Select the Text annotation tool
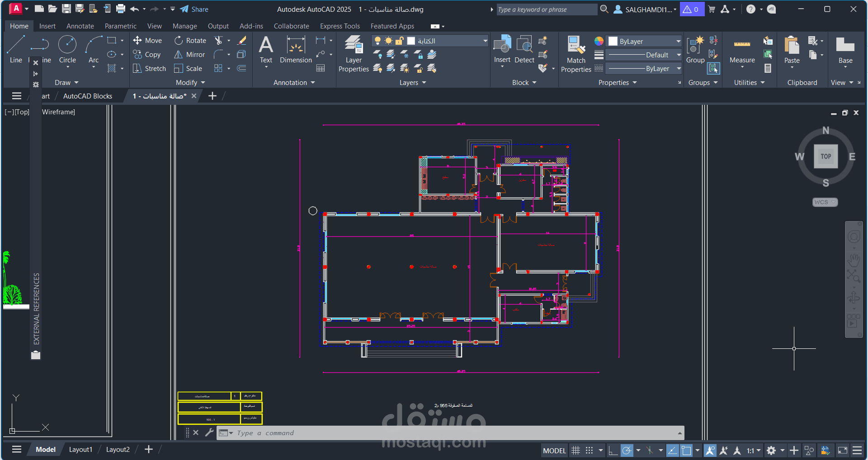This screenshot has width=868, height=460. point(266,50)
